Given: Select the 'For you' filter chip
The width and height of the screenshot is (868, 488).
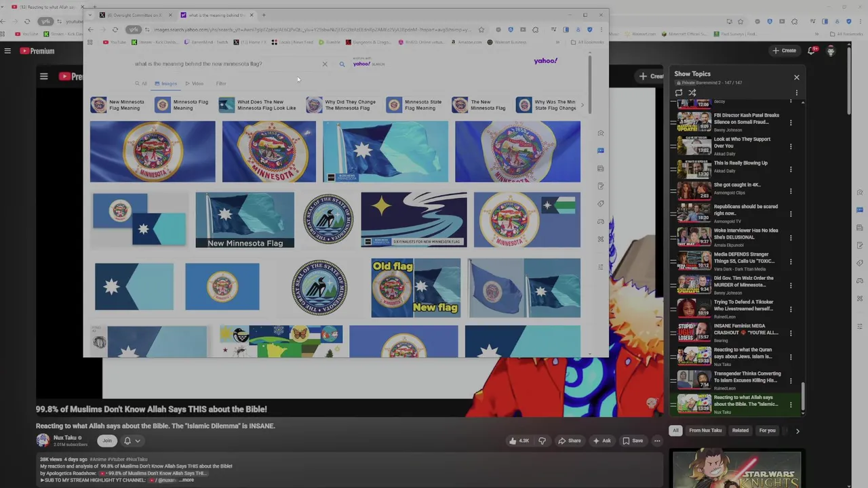Looking at the screenshot, I should click(767, 430).
